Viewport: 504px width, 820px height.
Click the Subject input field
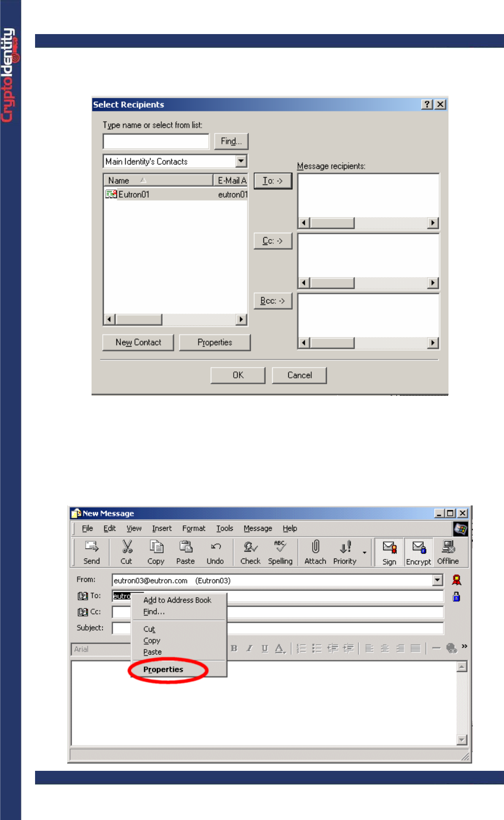(x=278, y=628)
